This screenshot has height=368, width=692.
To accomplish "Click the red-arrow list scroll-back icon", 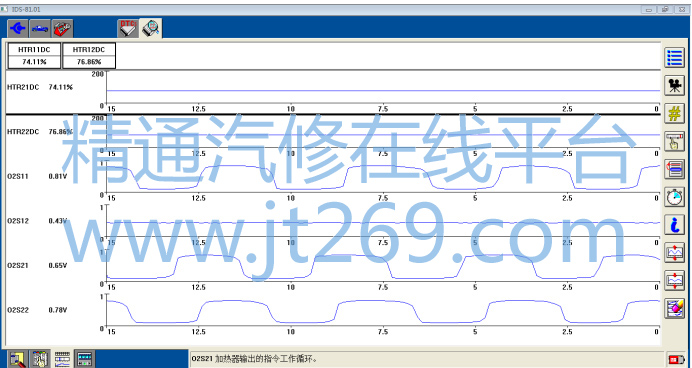I will click(674, 169).
